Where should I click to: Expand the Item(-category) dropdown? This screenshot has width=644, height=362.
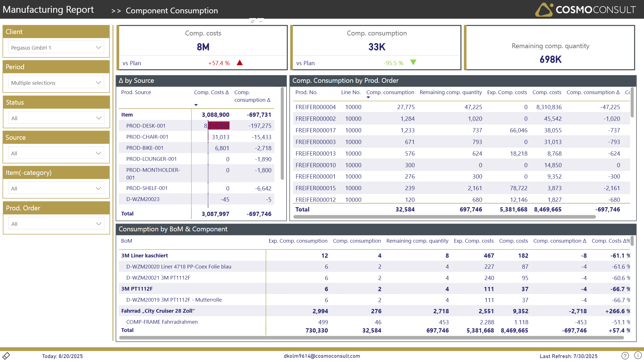[x=56, y=188]
